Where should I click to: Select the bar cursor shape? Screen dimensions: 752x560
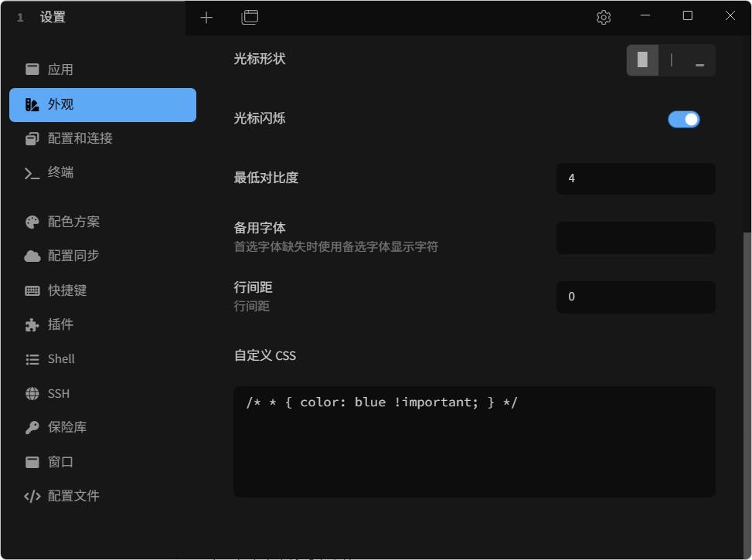671,59
